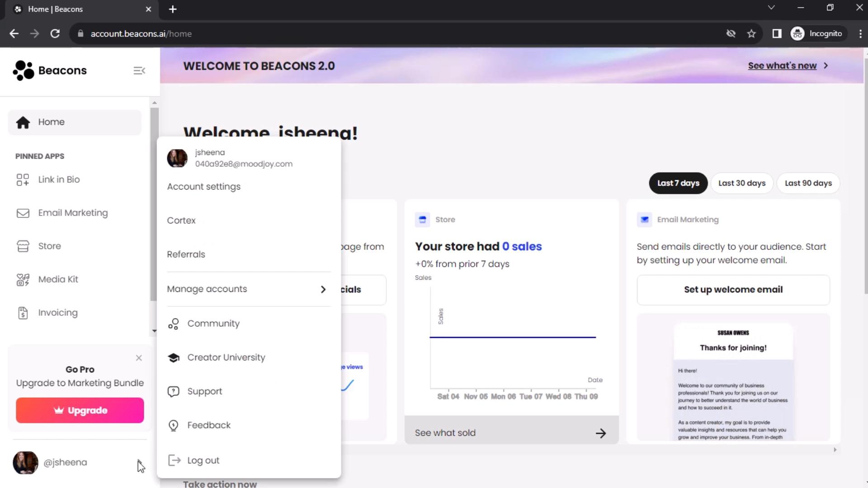Click the Beacons logo icon
868x488 pixels.
point(21,70)
